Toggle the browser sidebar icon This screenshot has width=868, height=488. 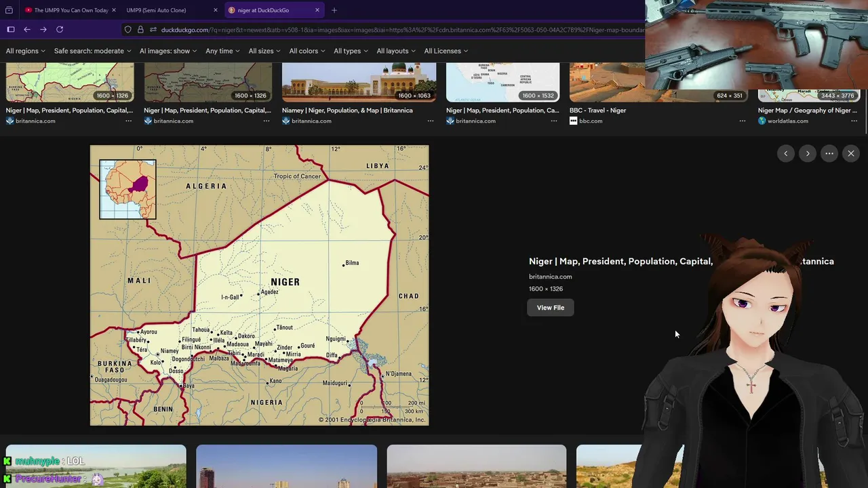click(x=11, y=30)
